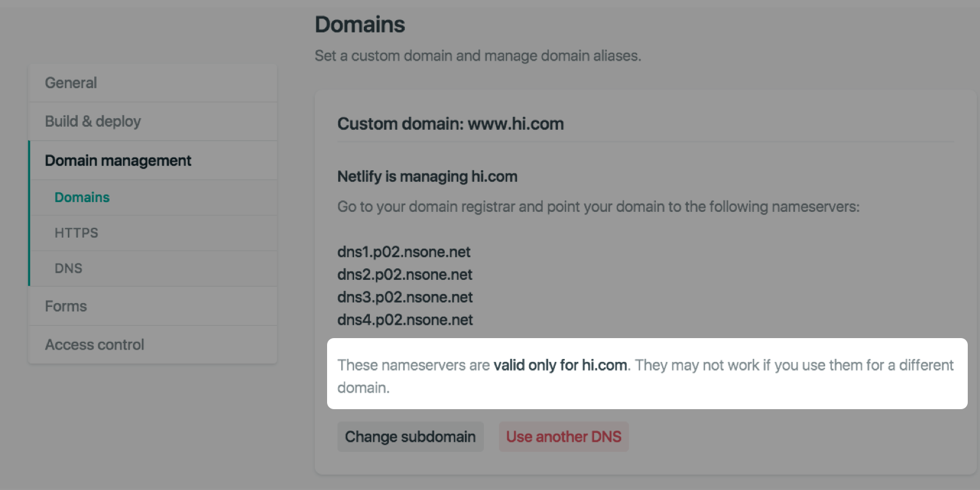Click the dns1.p02.nsone.net nameserver entry
Viewport: 980px width, 490px height.
[x=404, y=252]
